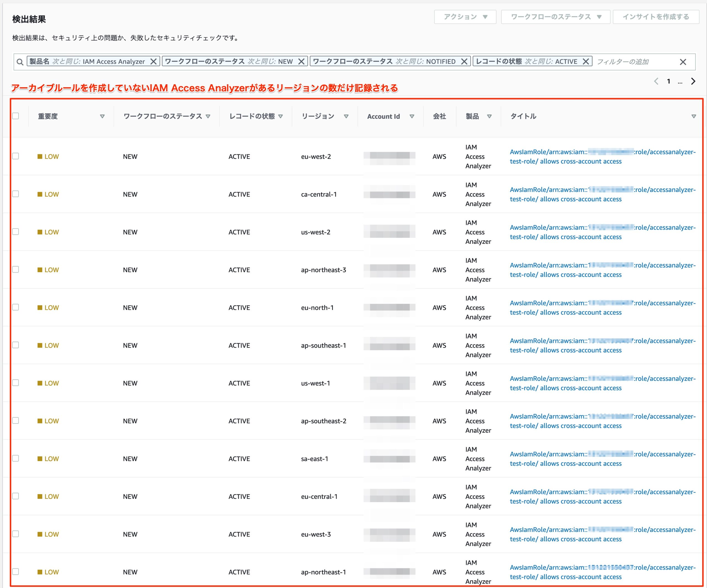Screen dimensions: 707x588
Task: Click the eu-central-1 region cell
Action: (319, 496)
